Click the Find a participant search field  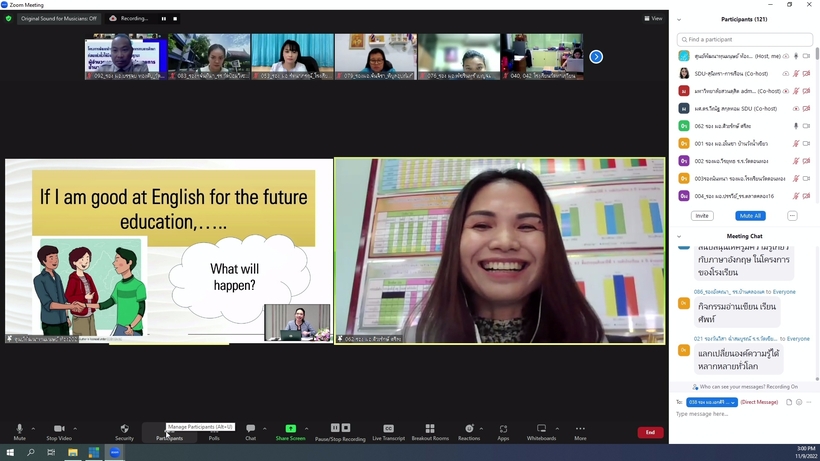tap(745, 39)
